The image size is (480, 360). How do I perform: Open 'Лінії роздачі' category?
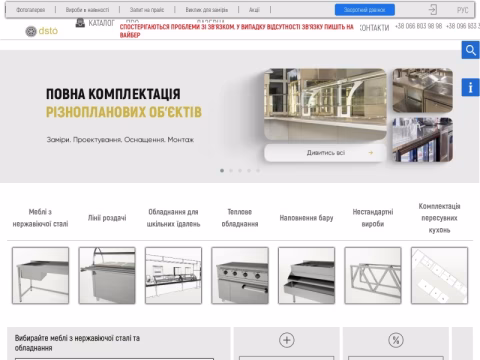[x=107, y=218]
